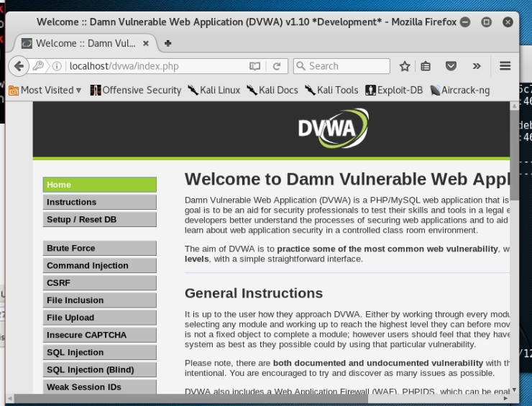Click 'Welcome to Damn Vulnerable Web' heading
The height and width of the screenshot is (406, 532).
[x=347, y=179]
